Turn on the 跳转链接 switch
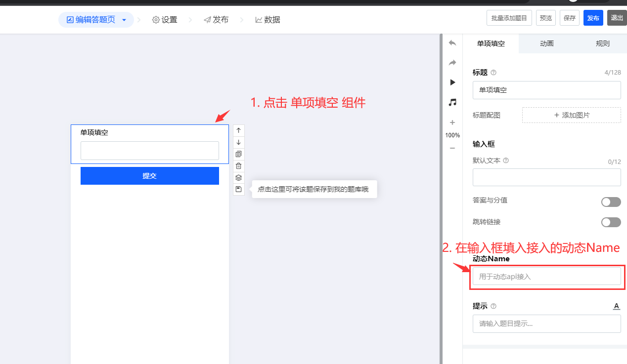The image size is (627, 364). [611, 222]
